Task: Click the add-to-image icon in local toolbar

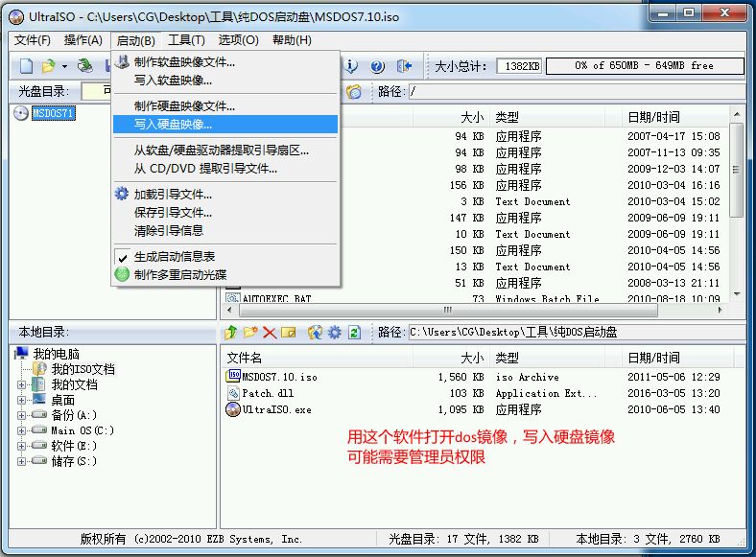Action: 315,332
